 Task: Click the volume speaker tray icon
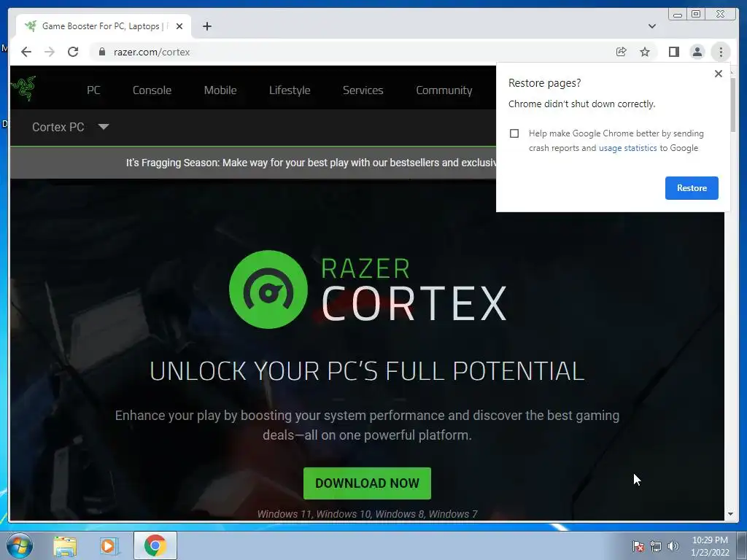[673, 546]
